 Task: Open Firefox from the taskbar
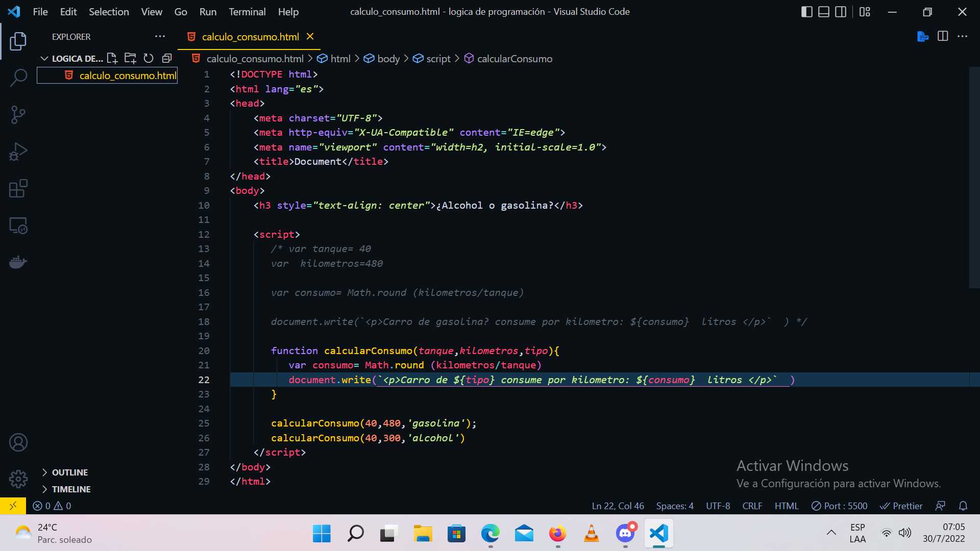557,534
